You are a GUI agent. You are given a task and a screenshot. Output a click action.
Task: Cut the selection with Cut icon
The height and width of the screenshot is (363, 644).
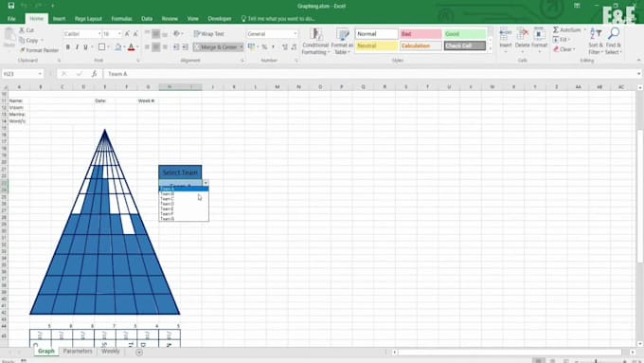tap(27, 30)
